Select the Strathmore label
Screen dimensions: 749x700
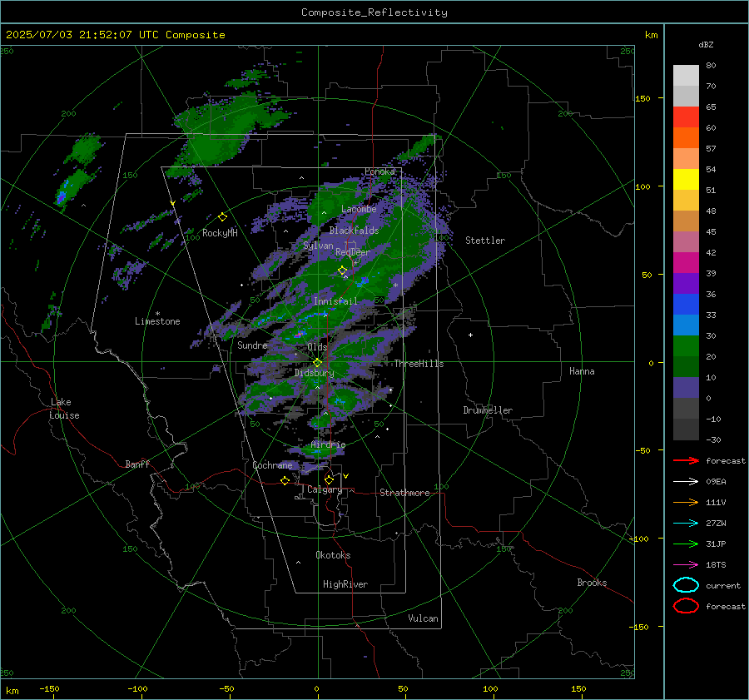(404, 493)
